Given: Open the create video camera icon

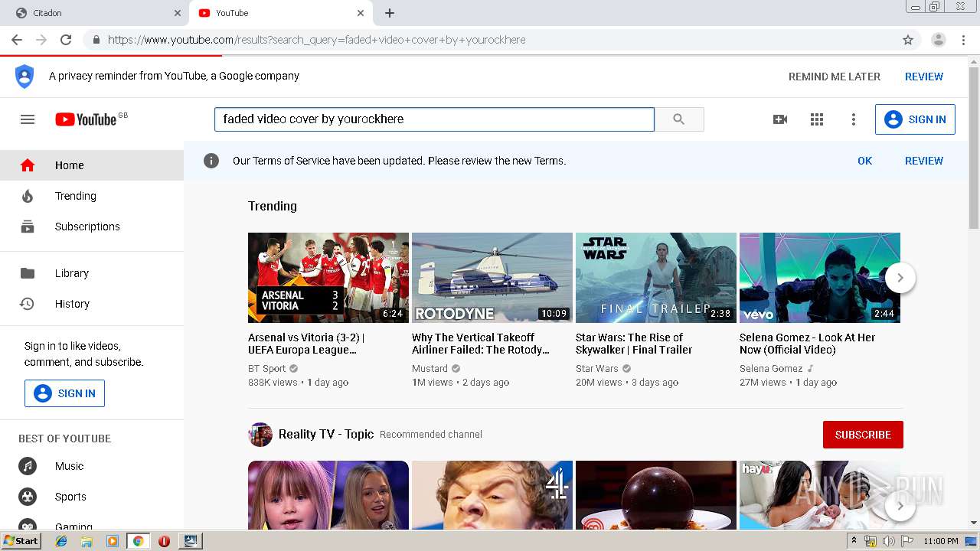Looking at the screenshot, I should [780, 119].
